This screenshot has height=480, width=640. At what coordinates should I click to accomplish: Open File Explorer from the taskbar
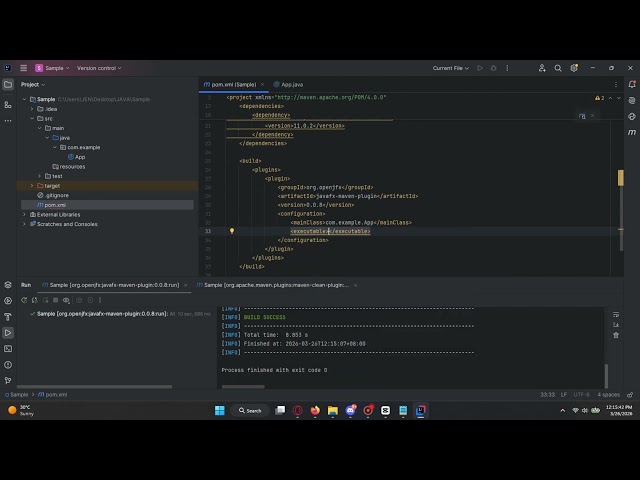(x=333, y=410)
